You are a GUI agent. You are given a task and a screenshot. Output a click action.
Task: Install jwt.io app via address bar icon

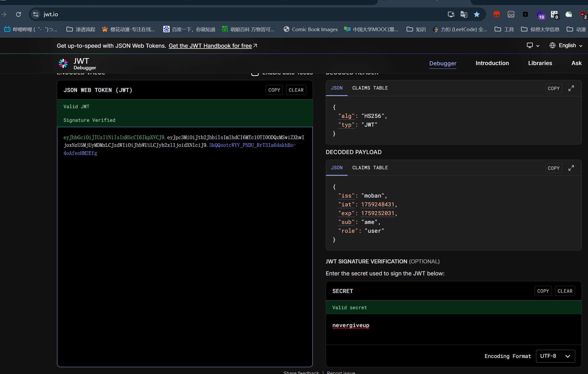[451, 14]
